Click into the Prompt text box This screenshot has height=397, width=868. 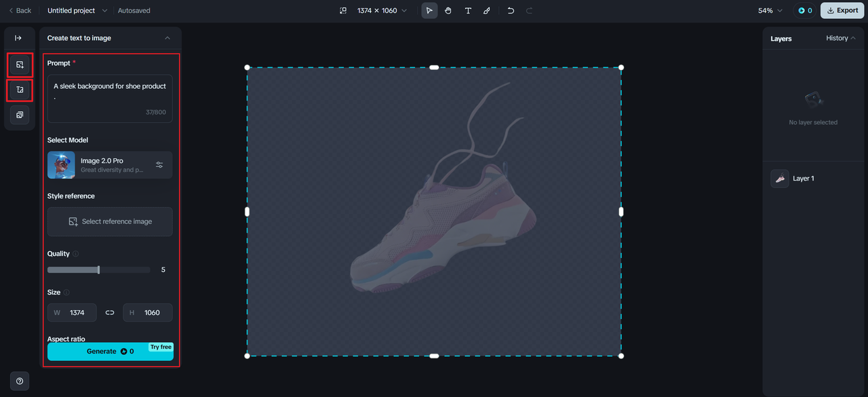click(110, 98)
